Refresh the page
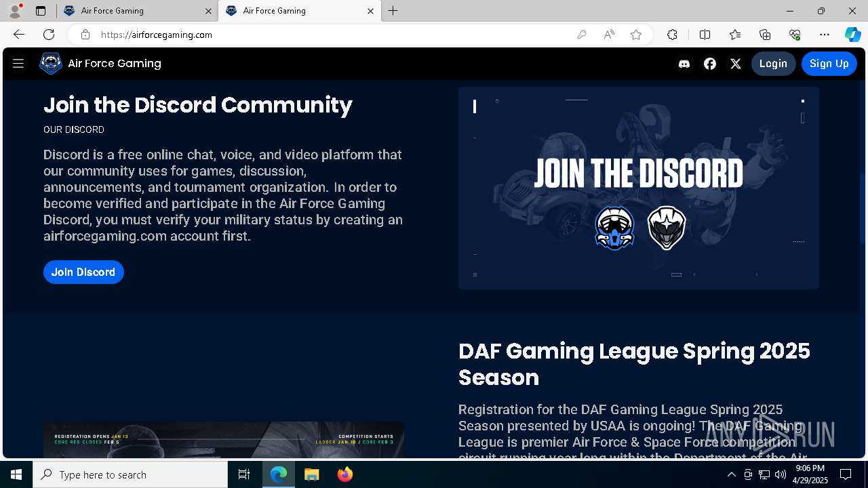868x488 pixels. coord(49,35)
